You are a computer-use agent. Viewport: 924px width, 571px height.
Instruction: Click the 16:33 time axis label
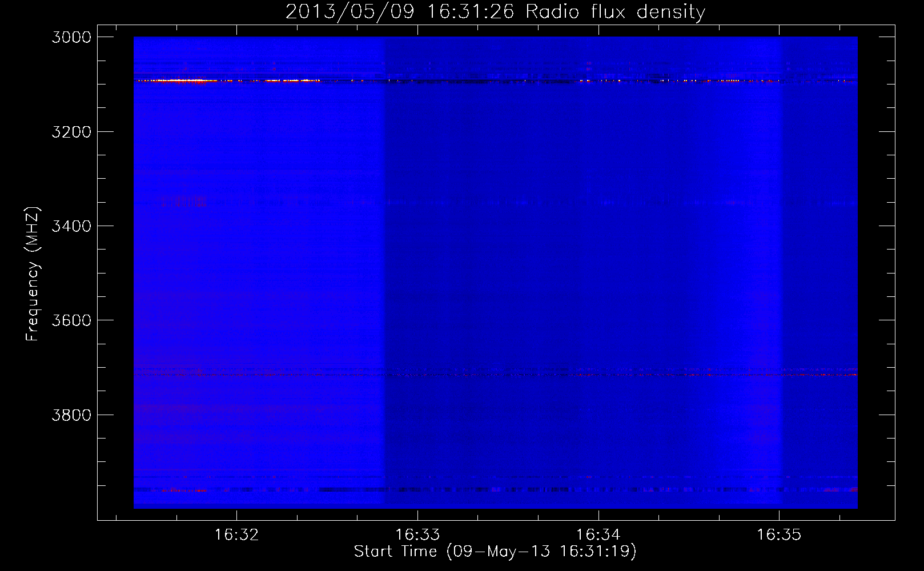[417, 535]
